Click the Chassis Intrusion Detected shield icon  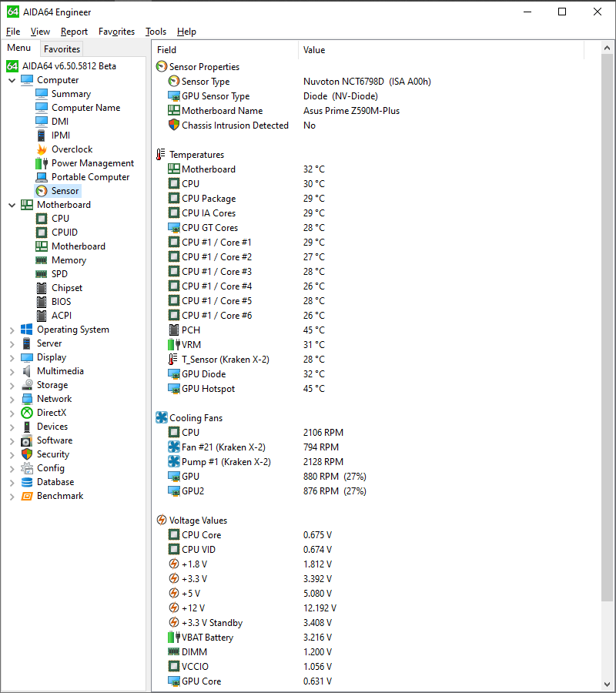(174, 125)
